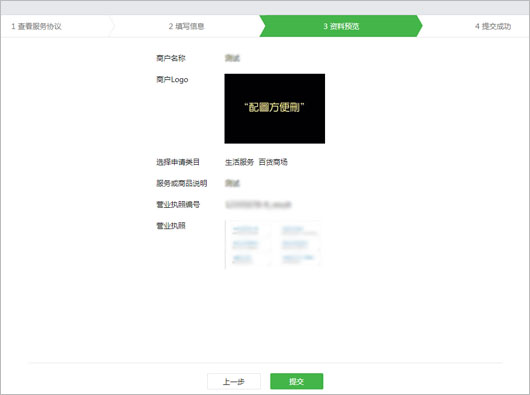
Task: Click the 选择申请类目 label
Action: [178, 162]
